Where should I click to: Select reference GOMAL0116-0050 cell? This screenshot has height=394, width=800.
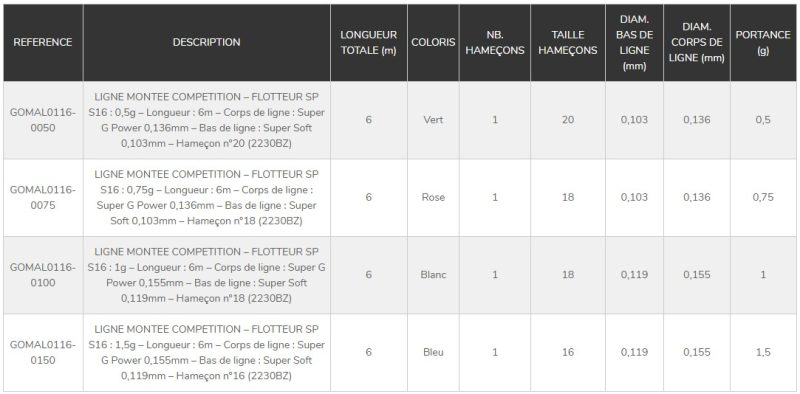point(43,120)
